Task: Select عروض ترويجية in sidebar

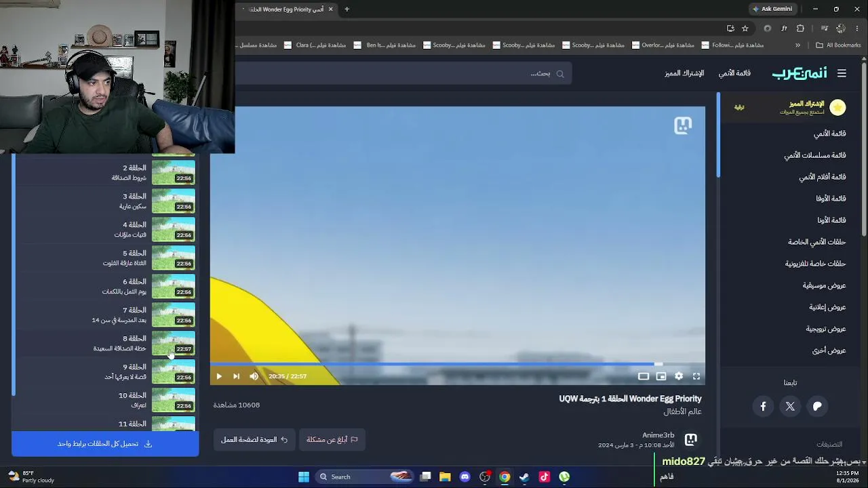Action: [x=826, y=329]
